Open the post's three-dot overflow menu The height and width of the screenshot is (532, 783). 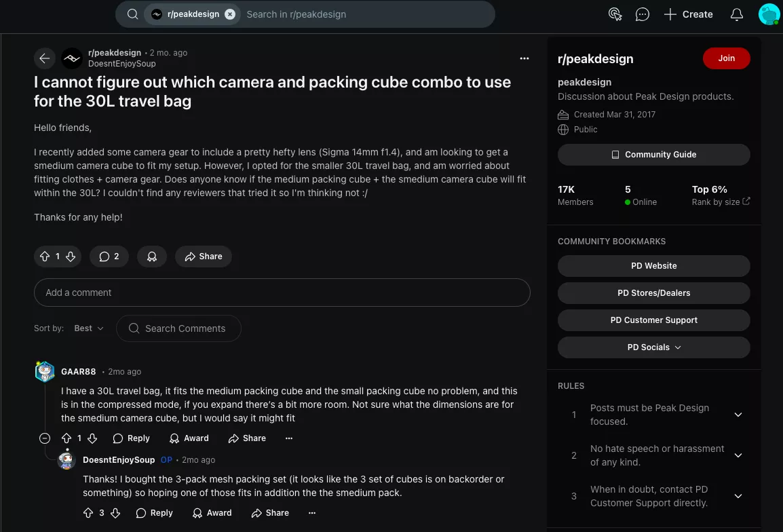coord(524,58)
